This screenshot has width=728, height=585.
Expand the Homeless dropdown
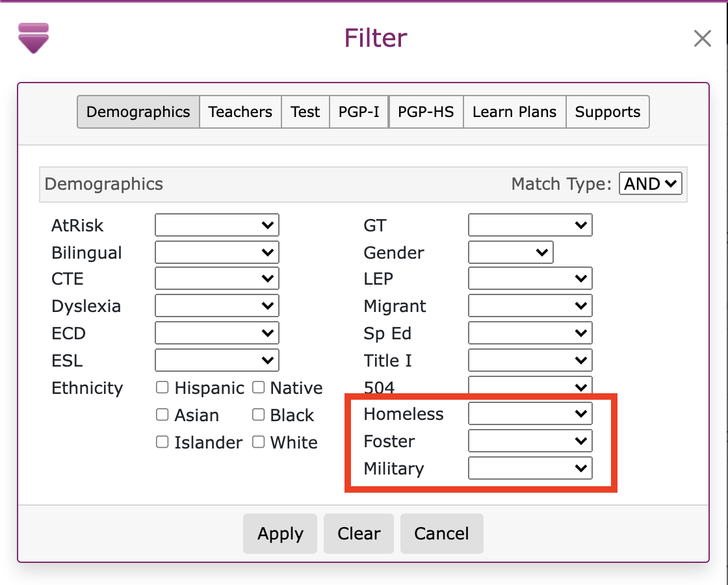point(530,414)
